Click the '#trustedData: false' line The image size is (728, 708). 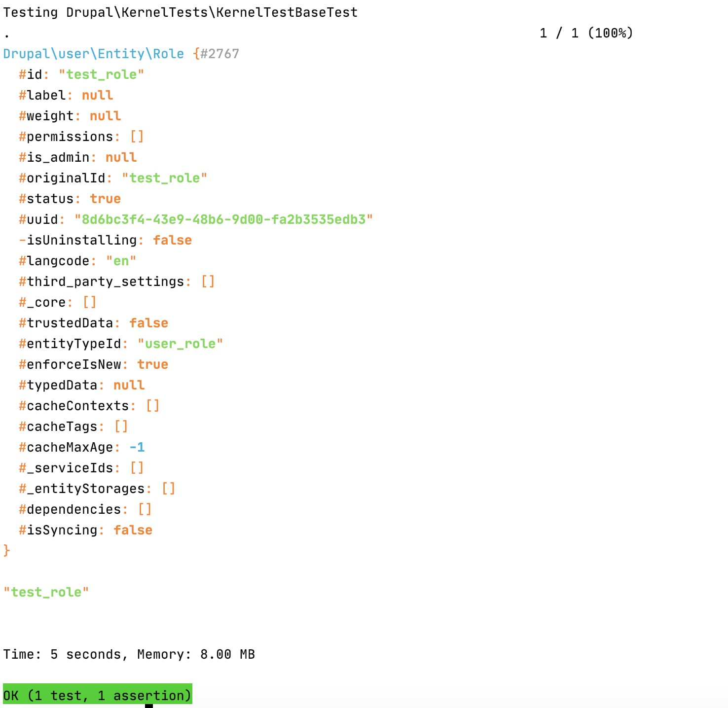click(94, 323)
